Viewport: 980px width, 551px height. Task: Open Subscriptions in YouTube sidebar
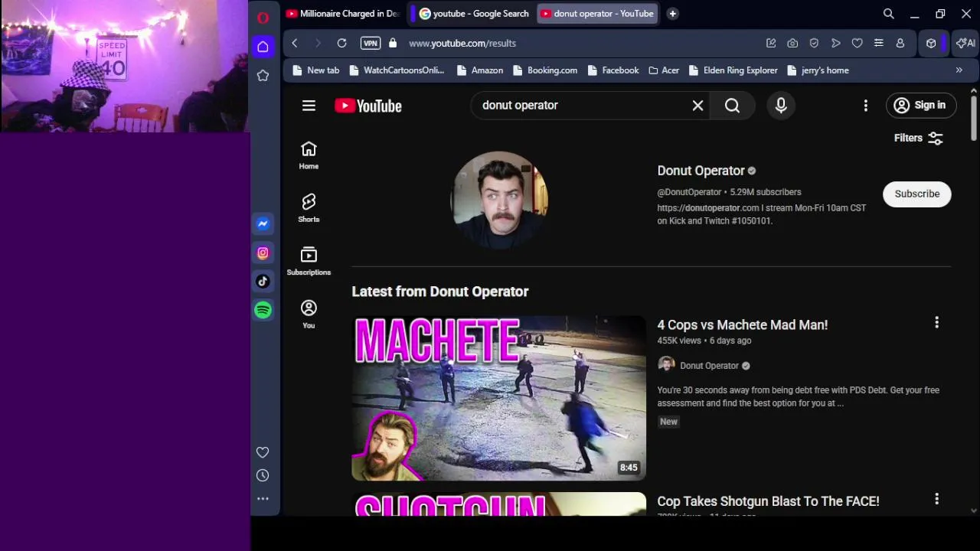309,261
